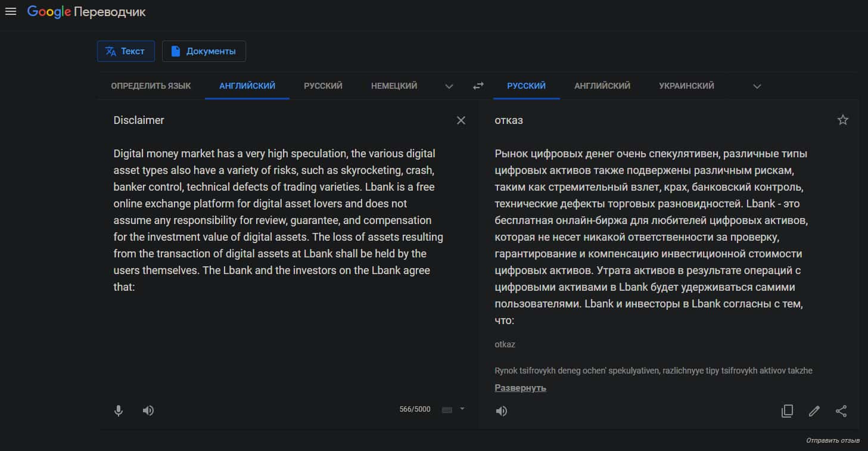Share the translation via share icon
Viewport: 868px width, 451px height.
(x=841, y=411)
